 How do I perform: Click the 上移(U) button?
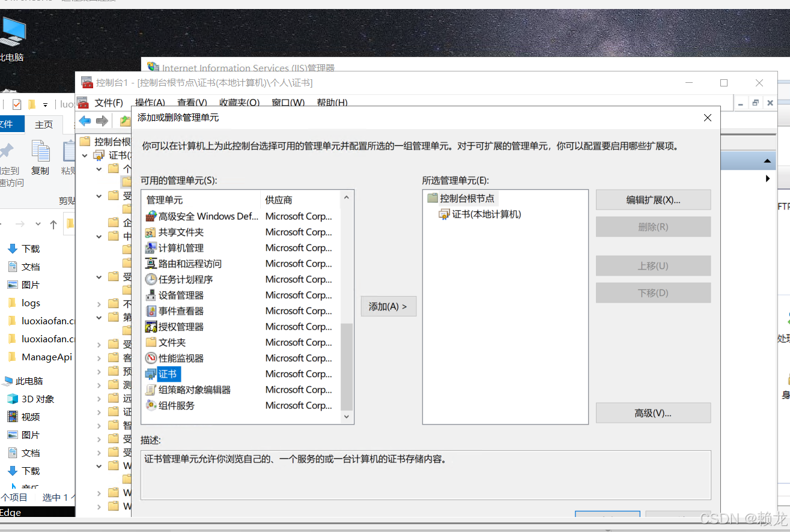654,265
